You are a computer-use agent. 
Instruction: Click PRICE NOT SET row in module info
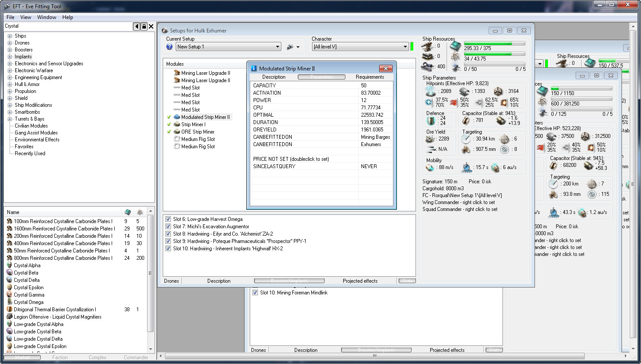[322, 159]
